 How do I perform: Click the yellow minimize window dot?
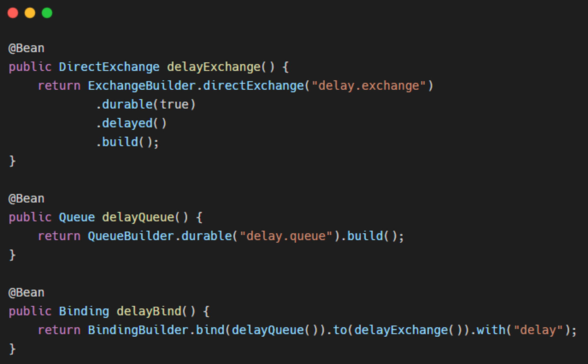pos(30,13)
